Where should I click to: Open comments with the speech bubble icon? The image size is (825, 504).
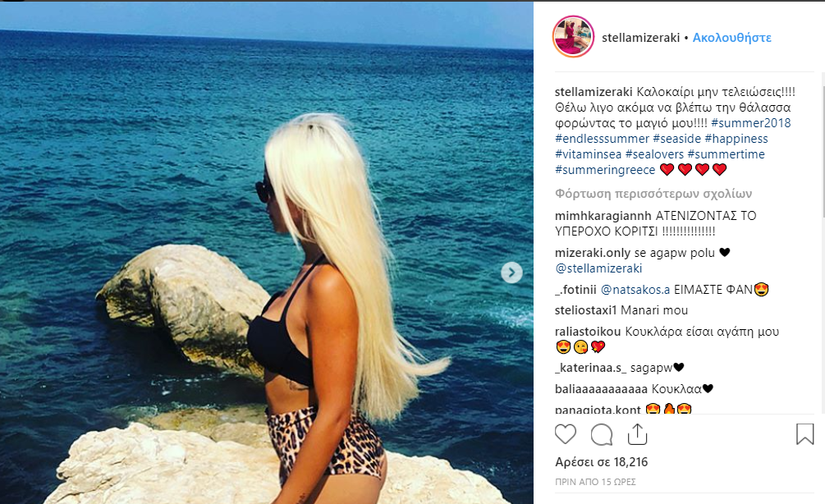click(x=602, y=434)
